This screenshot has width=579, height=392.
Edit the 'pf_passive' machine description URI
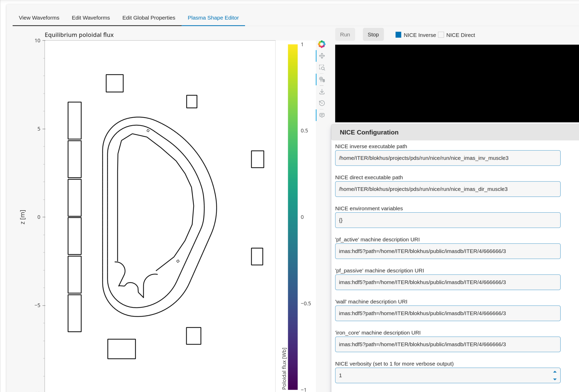tap(448, 283)
